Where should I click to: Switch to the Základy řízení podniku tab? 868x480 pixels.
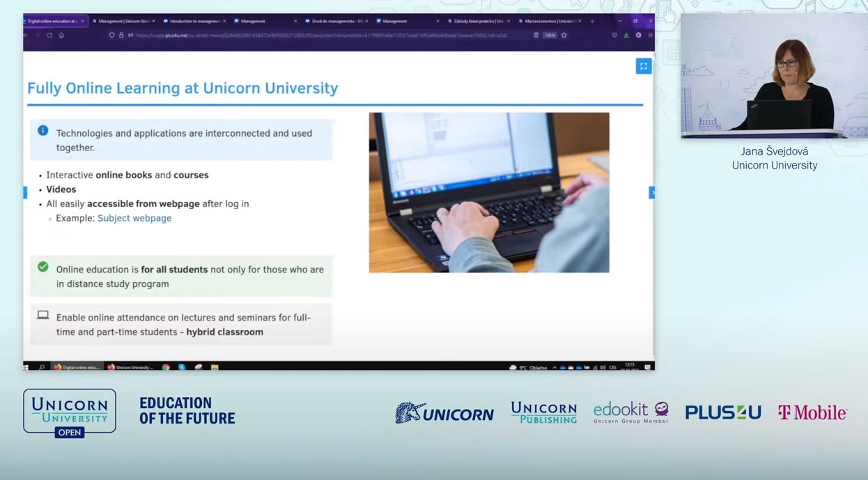point(479,21)
